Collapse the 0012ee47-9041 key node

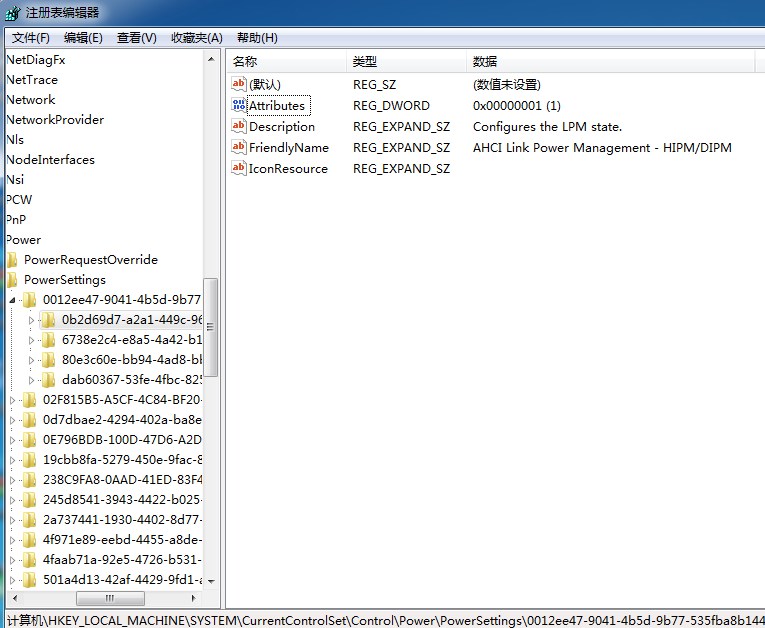click(13, 300)
